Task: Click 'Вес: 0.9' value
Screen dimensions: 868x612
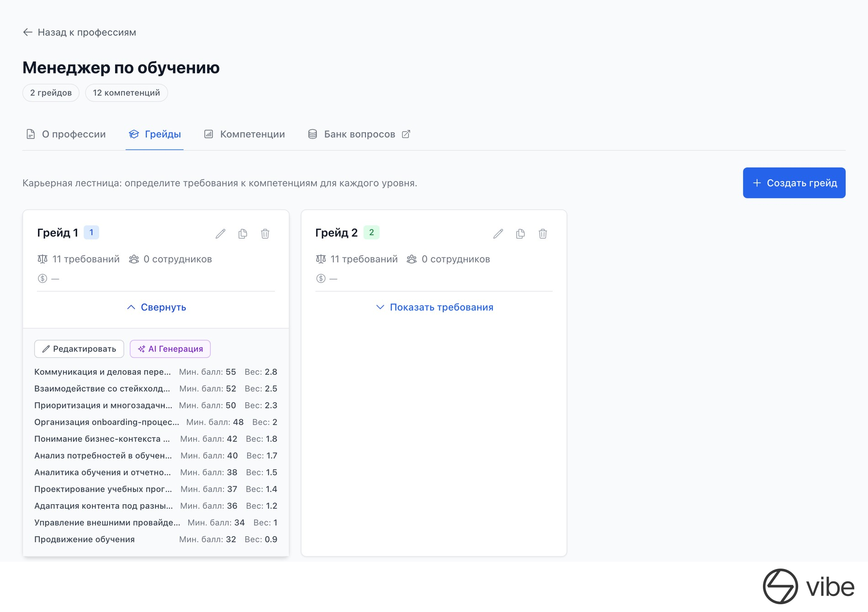Action: point(261,539)
